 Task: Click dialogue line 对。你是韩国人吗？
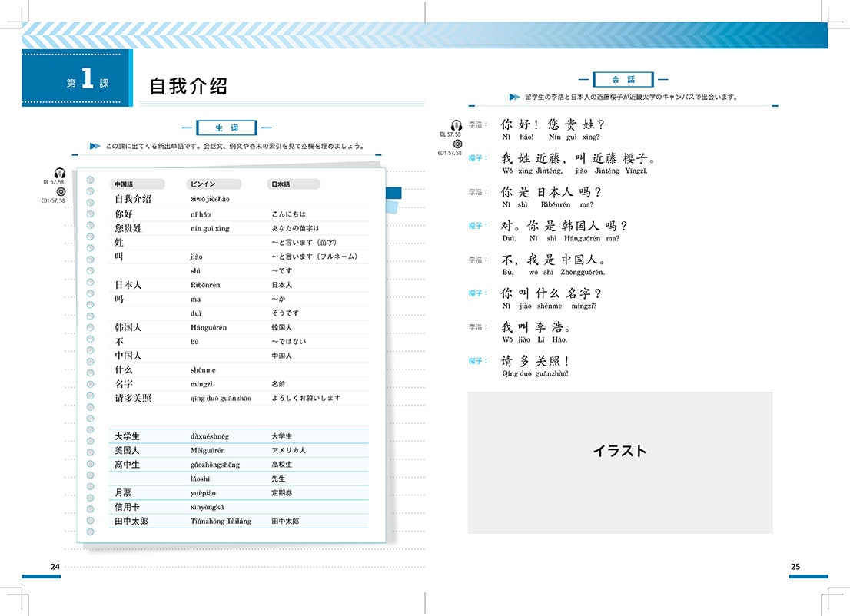point(564,225)
